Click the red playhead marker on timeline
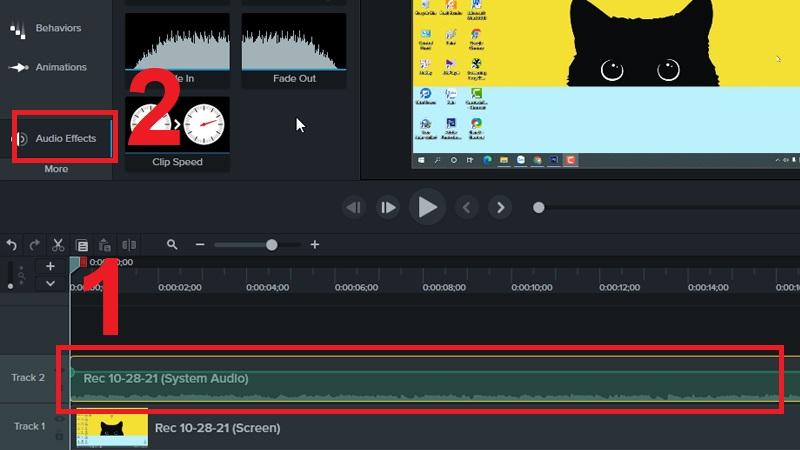The width and height of the screenshot is (800, 450). (83, 262)
